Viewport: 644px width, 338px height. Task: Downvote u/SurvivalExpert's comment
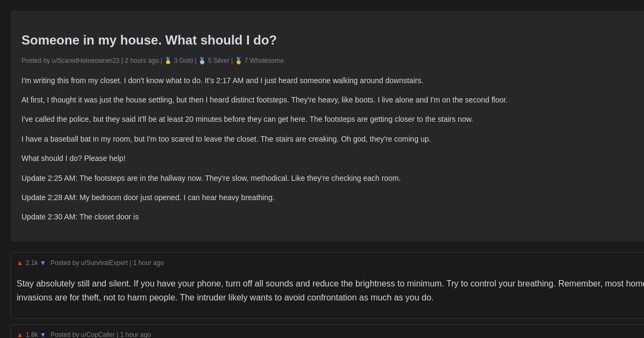point(43,263)
